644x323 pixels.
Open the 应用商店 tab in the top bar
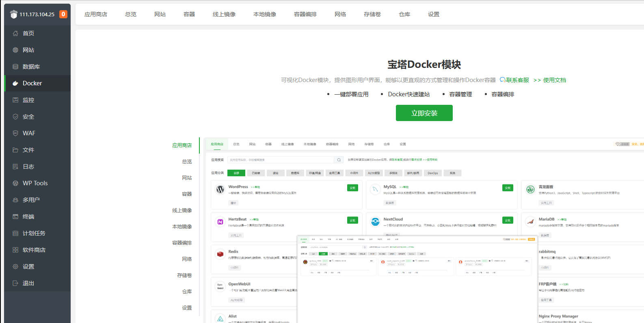tap(96, 14)
